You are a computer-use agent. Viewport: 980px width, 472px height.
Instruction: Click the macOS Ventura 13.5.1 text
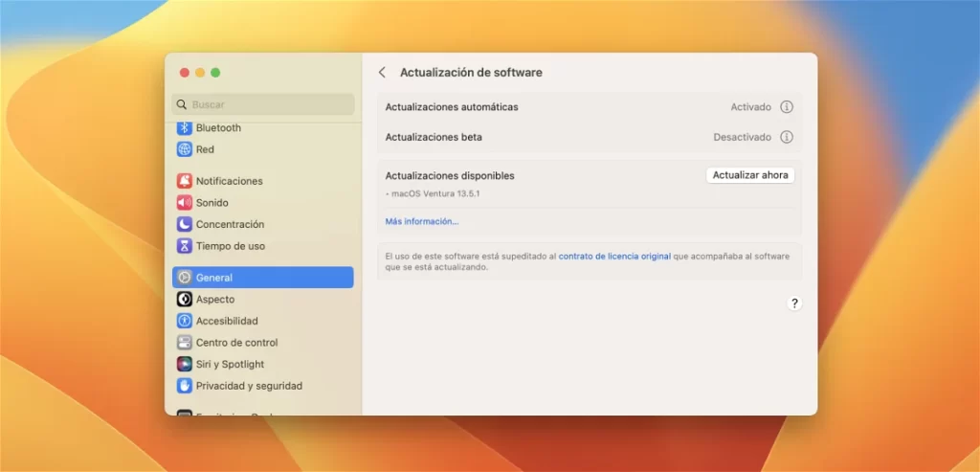click(435, 193)
